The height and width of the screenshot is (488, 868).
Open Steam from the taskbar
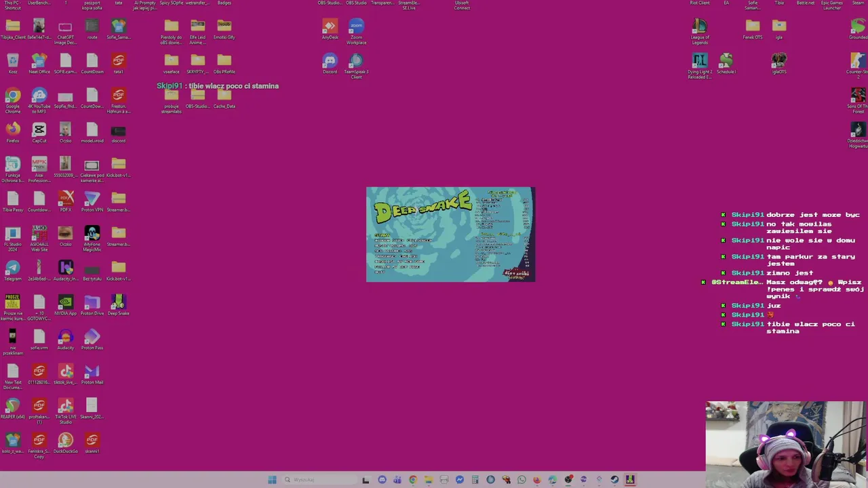(x=614, y=480)
